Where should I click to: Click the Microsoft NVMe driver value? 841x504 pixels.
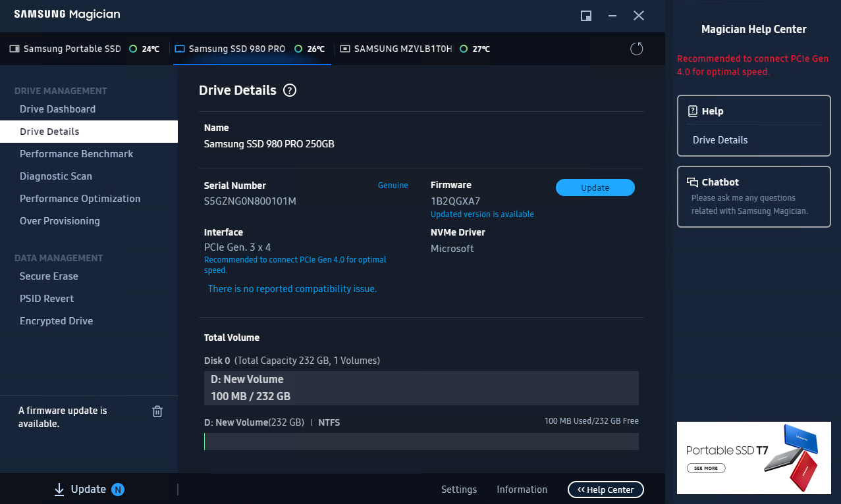pyautogui.click(x=452, y=249)
